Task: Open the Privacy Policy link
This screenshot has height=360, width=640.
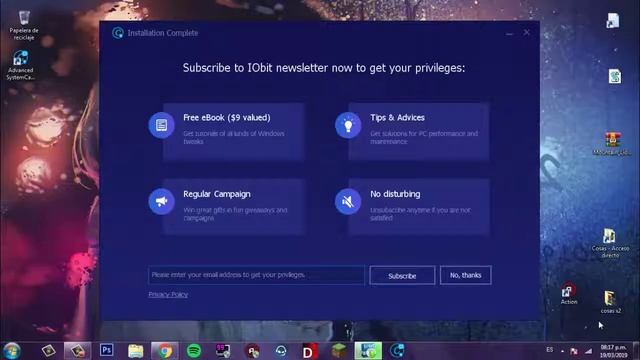Action: (x=168, y=294)
